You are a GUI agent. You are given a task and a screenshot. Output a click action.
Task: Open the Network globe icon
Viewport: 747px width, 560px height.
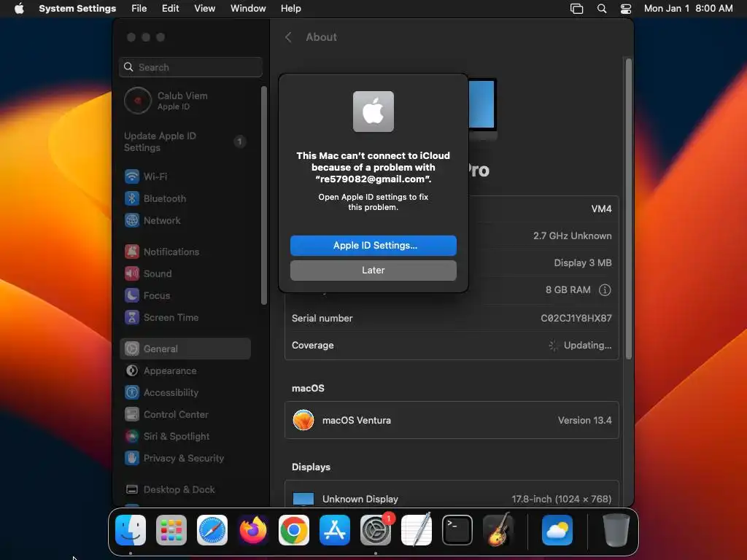(132, 220)
